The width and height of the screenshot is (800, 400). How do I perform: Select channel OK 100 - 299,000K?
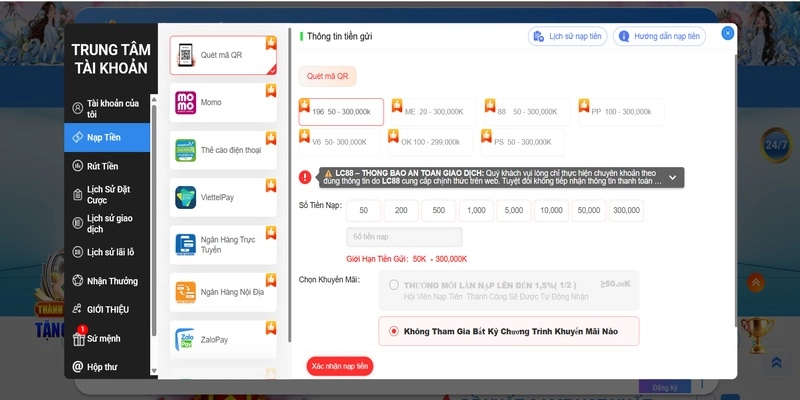[x=430, y=142]
